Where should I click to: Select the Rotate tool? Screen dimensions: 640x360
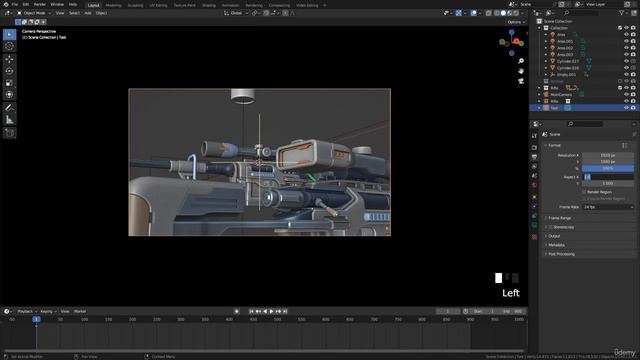pos(9,71)
